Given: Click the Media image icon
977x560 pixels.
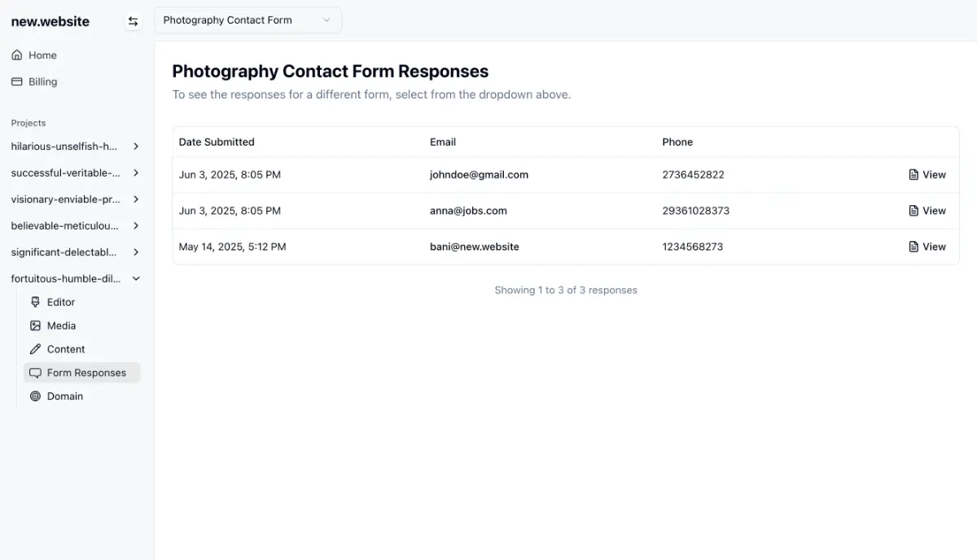Looking at the screenshot, I should click(35, 326).
